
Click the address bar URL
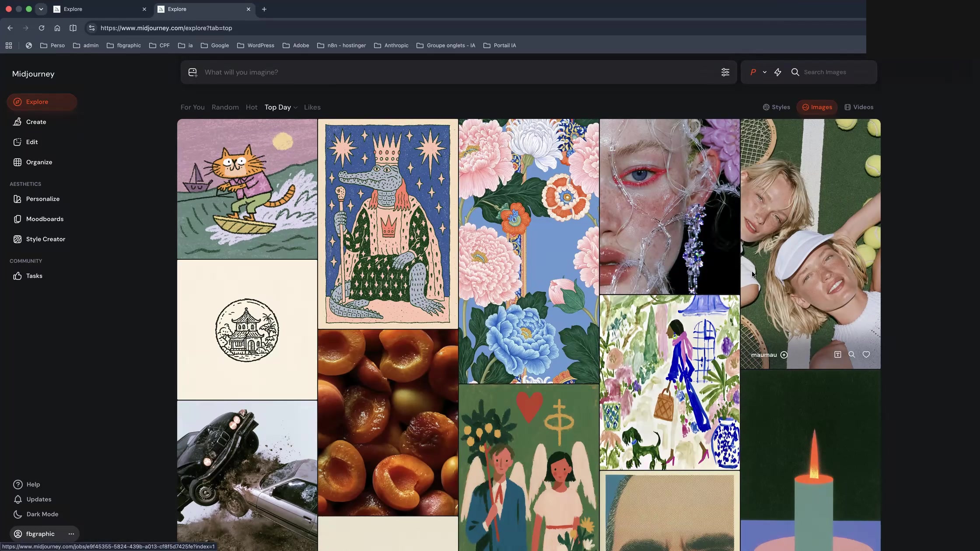click(166, 28)
